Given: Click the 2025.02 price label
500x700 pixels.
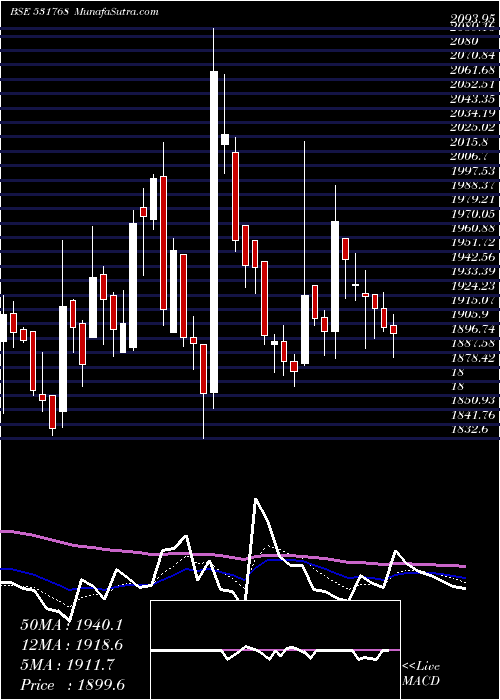Looking at the screenshot, I should pos(473,127).
